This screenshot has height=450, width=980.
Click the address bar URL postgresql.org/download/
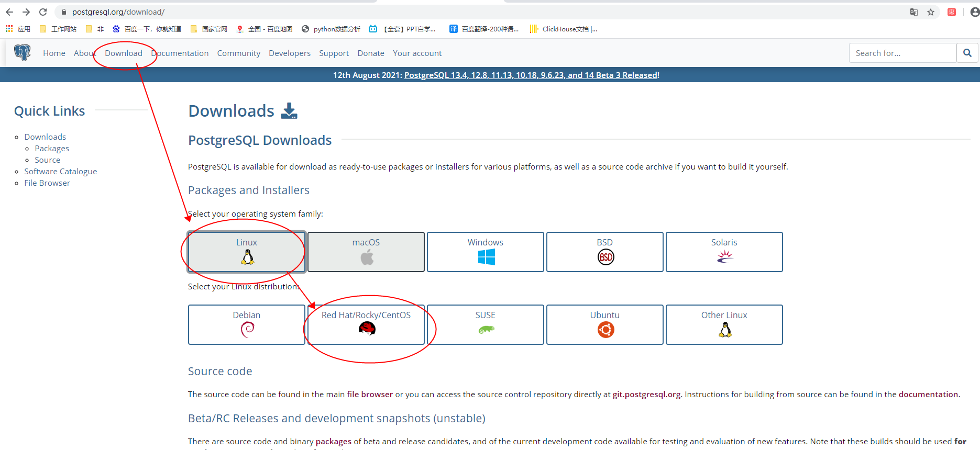118,12
